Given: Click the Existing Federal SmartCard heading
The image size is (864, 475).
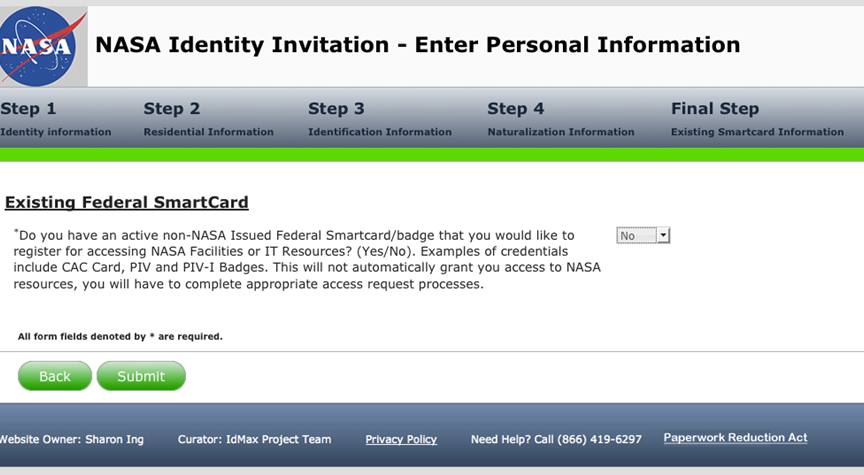Looking at the screenshot, I should pos(127,203).
